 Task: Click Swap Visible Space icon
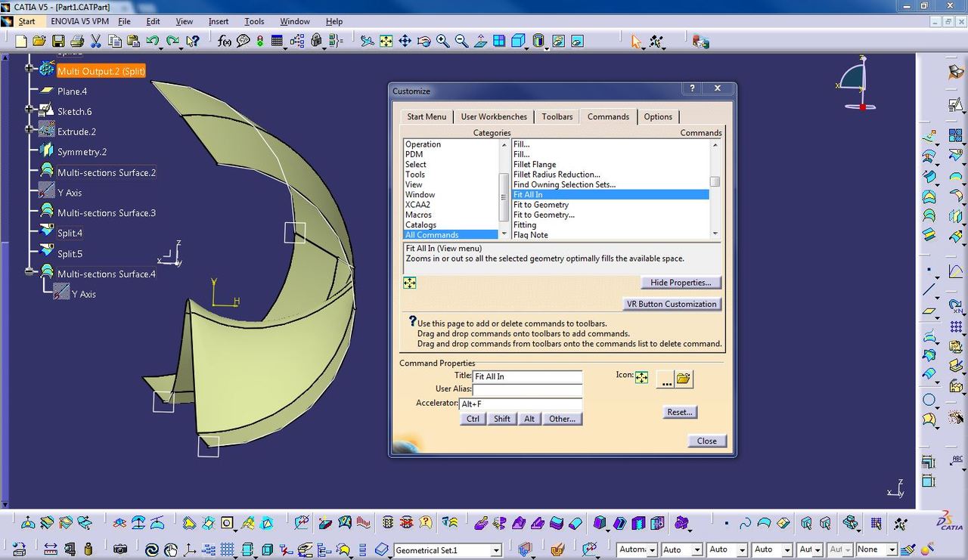577,41
